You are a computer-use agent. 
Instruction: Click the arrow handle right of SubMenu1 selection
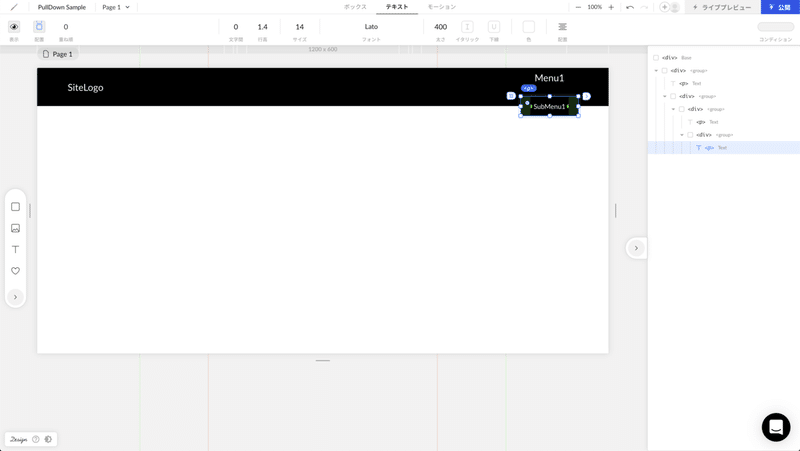(587, 96)
